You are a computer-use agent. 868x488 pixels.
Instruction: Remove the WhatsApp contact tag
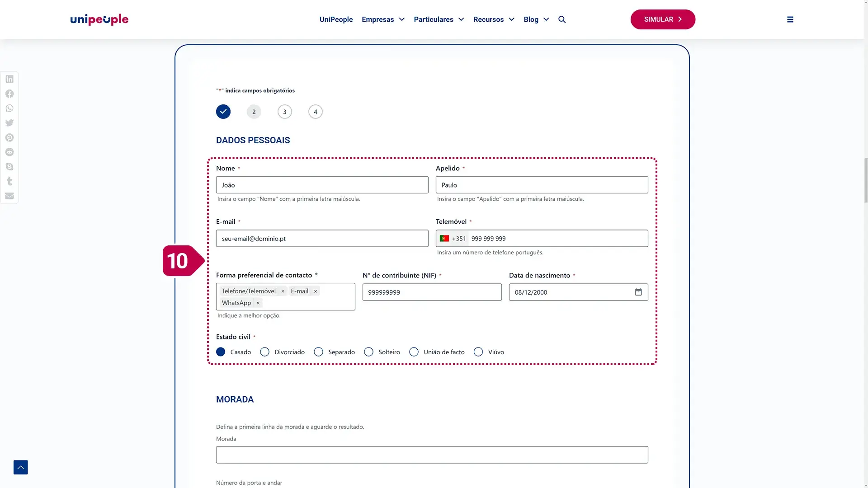click(x=258, y=303)
